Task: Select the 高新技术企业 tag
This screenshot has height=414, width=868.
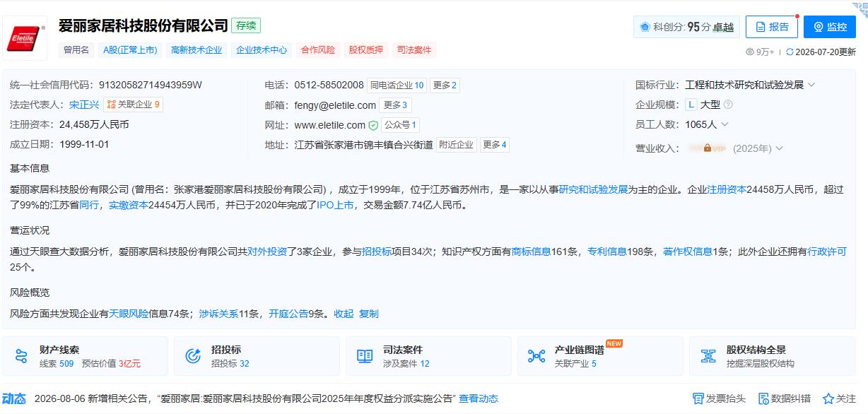Action: pos(197,50)
